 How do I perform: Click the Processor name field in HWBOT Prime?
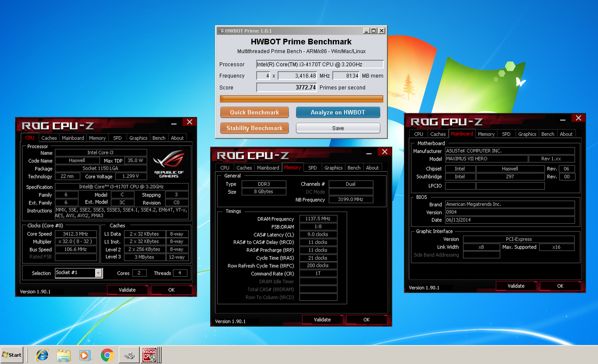pyautogui.click(x=320, y=64)
